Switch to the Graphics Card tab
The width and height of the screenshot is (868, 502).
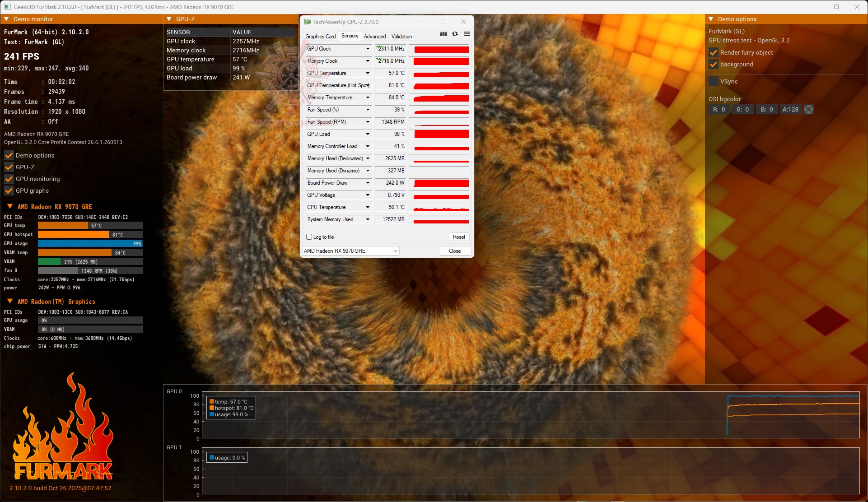pyautogui.click(x=321, y=37)
